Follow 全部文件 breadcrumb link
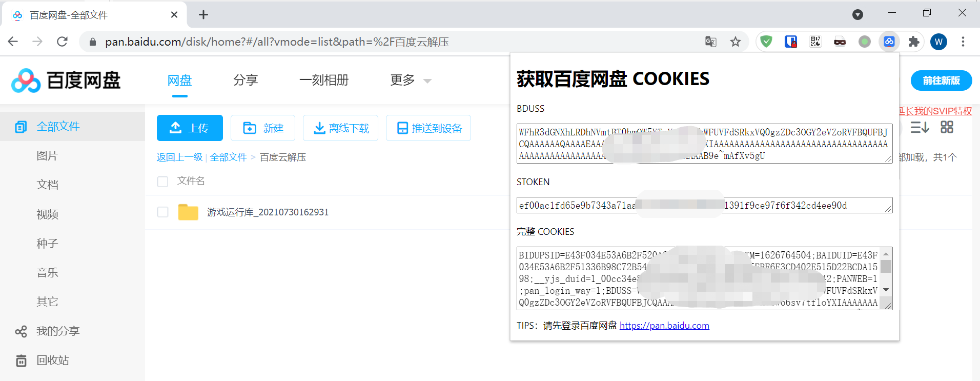 229,157
